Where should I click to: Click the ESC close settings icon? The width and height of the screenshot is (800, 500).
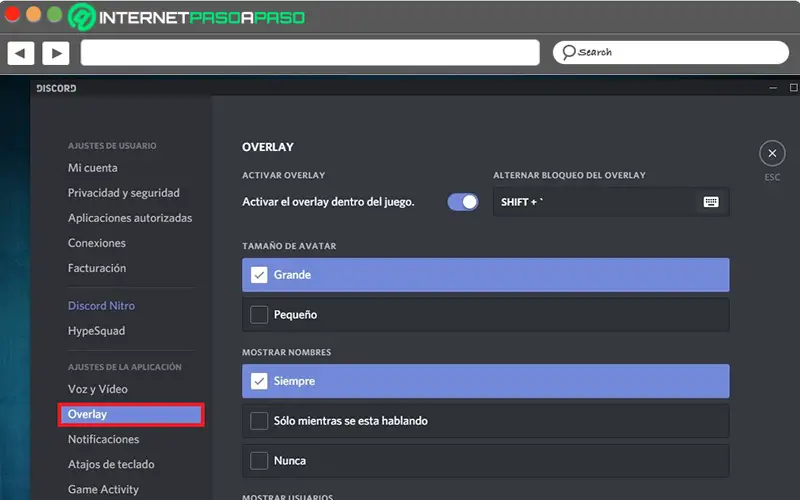(x=771, y=153)
